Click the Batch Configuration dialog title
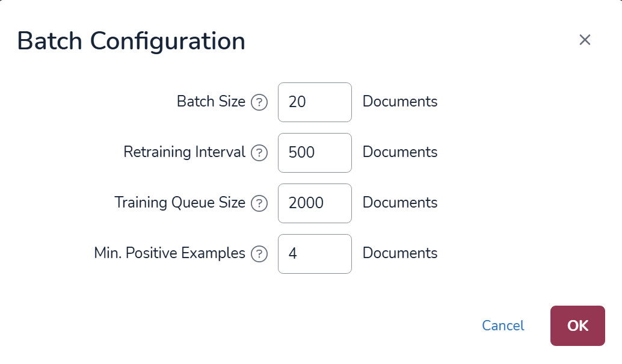Image resolution: width=622 pixels, height=364 pixels. (x=131, y=42)
